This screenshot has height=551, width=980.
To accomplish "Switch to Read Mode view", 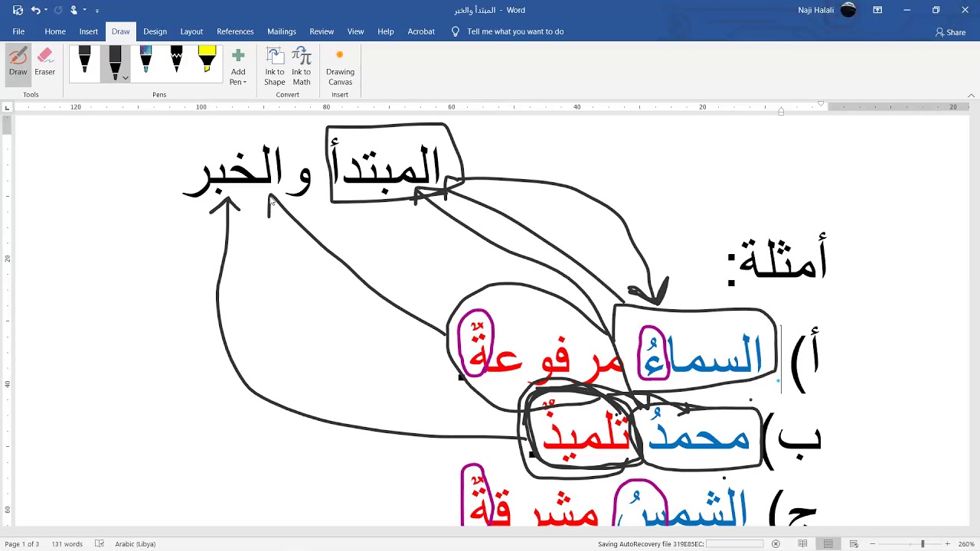I will [x=802, y=544].
